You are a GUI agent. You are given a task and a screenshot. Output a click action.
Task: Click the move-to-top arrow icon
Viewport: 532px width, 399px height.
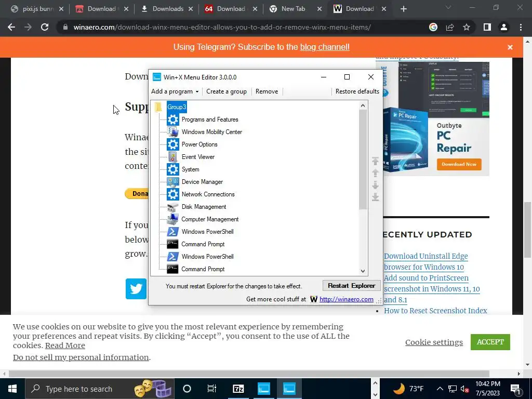coord(375,161)
